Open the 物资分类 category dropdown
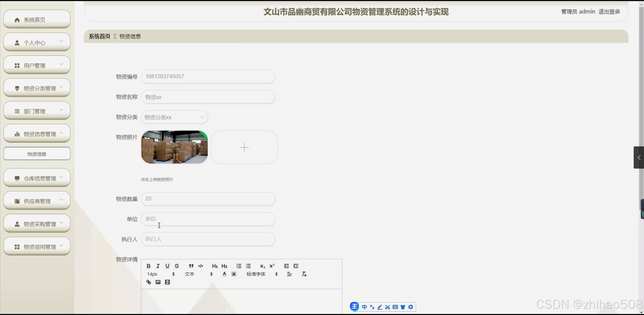Viewport: 644px width, 315px height. 174,117
